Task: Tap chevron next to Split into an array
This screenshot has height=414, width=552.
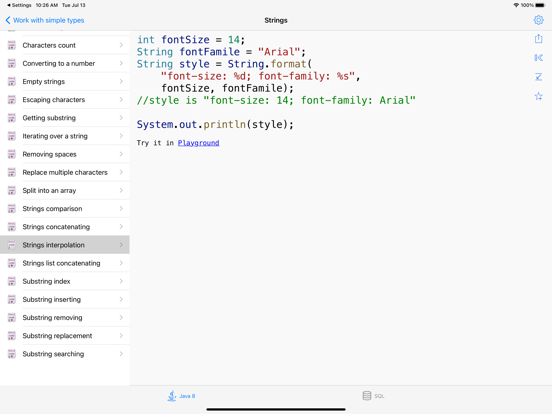Action: (121, 190)
